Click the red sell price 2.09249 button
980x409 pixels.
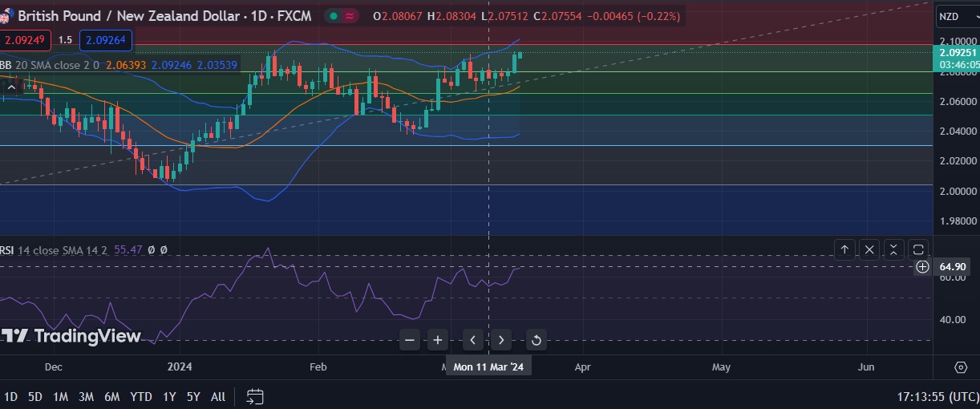click(x=25, y=39)
